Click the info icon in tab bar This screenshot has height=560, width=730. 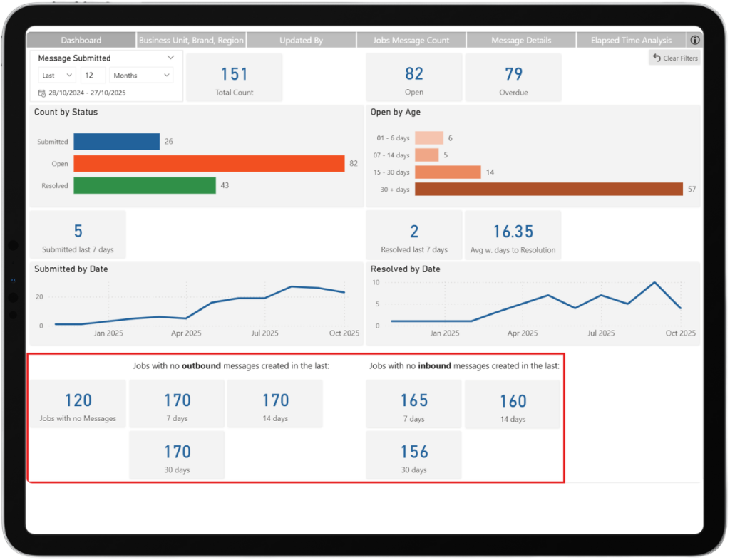(x=695, y=41)
